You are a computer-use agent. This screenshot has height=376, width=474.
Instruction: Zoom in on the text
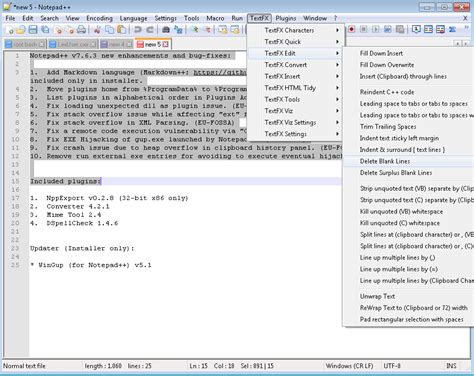tap(195, 30)
